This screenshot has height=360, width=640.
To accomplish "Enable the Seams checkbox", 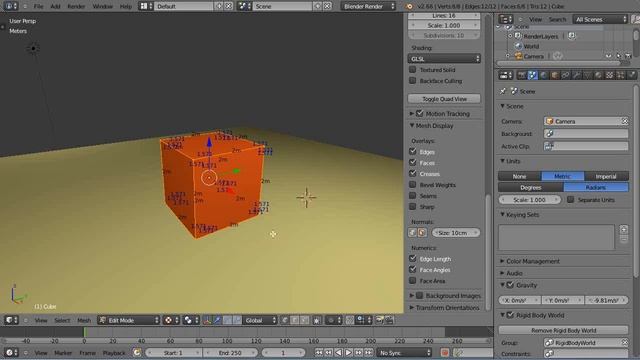I will pyautogui.click(x=413, y=196).
